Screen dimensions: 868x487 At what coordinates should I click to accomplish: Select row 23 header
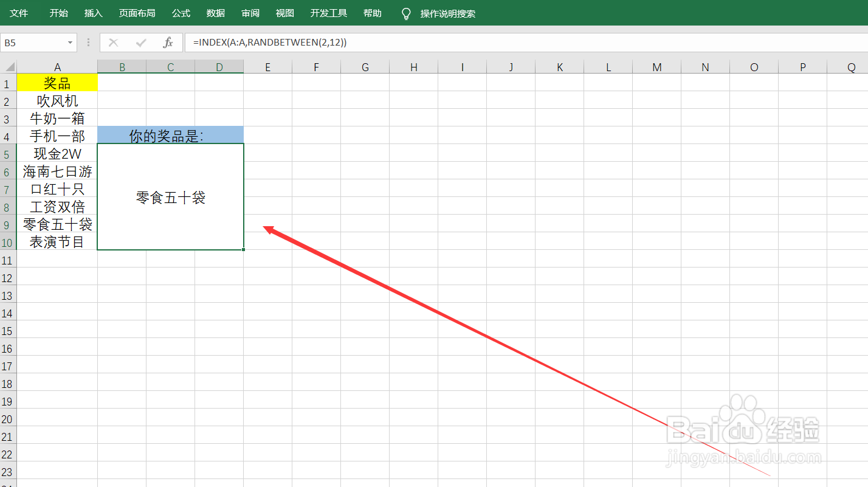tap(8, 471)
